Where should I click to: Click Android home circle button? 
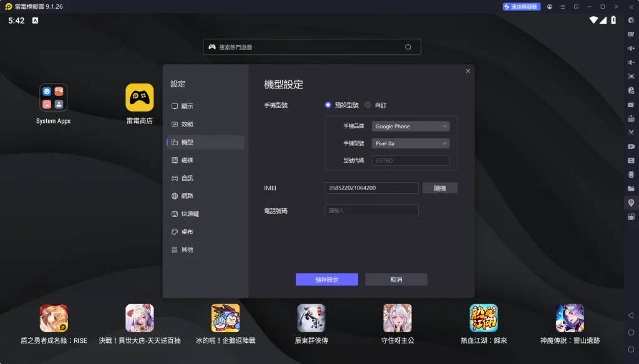click(632, 332)
